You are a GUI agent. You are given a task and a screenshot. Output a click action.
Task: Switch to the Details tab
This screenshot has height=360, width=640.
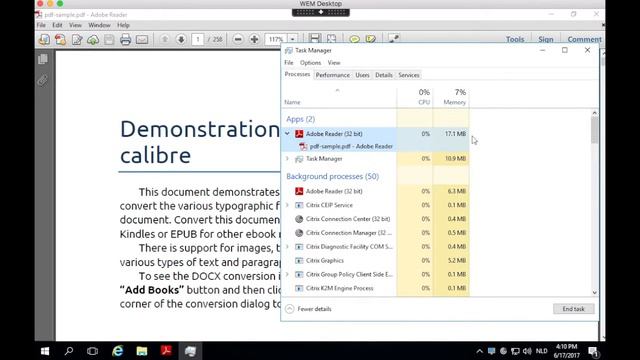pyautogui.click(x=384, y=75)
